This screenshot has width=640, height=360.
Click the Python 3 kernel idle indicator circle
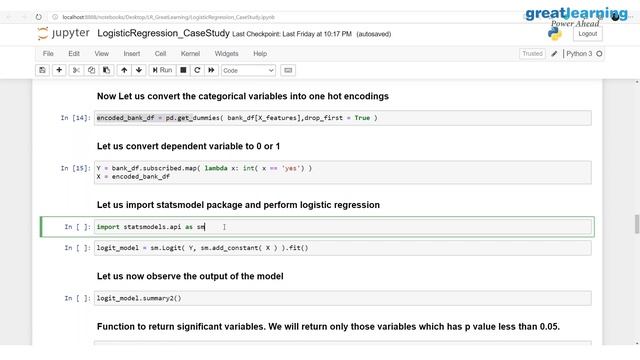599,53
